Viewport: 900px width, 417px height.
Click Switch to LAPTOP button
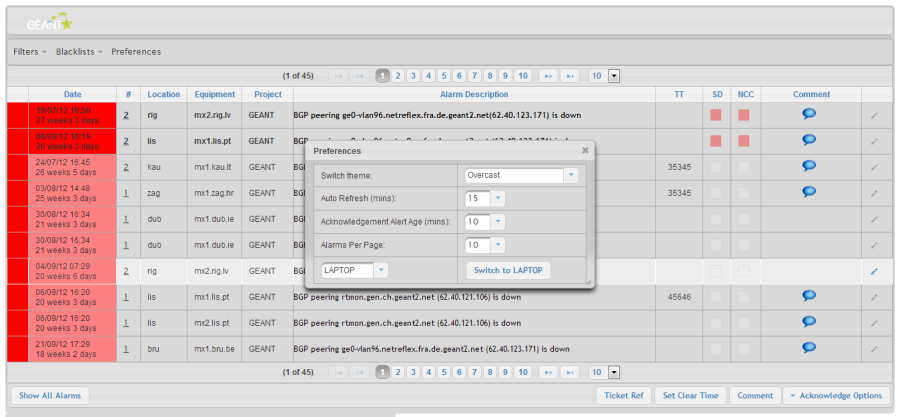508,270
